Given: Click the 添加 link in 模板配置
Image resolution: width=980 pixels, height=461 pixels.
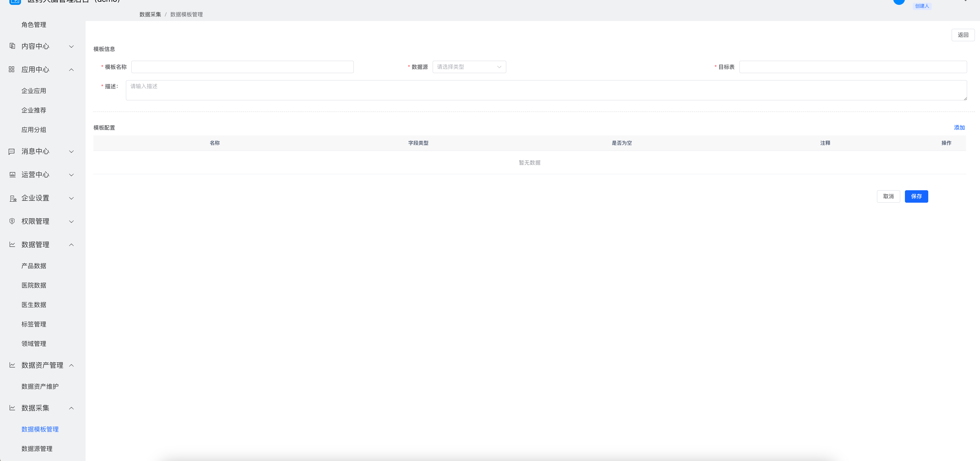Looking at the screenshot, I should (959, 128).
